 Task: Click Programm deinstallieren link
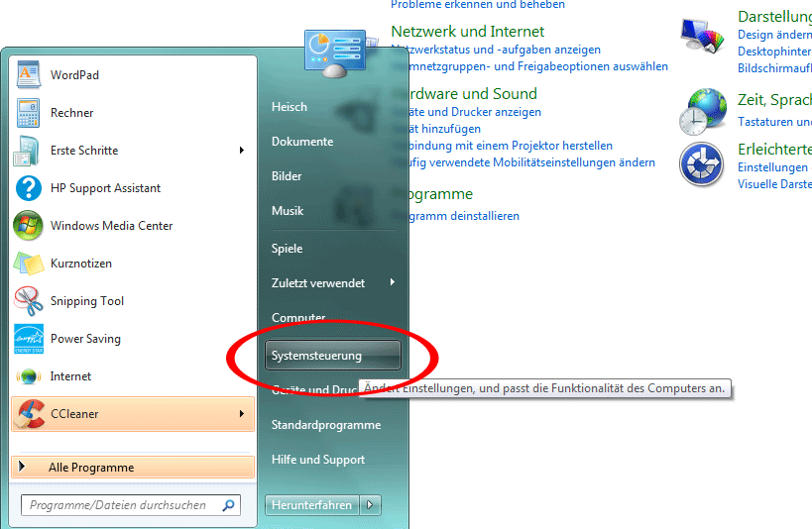tap(455, 216)
